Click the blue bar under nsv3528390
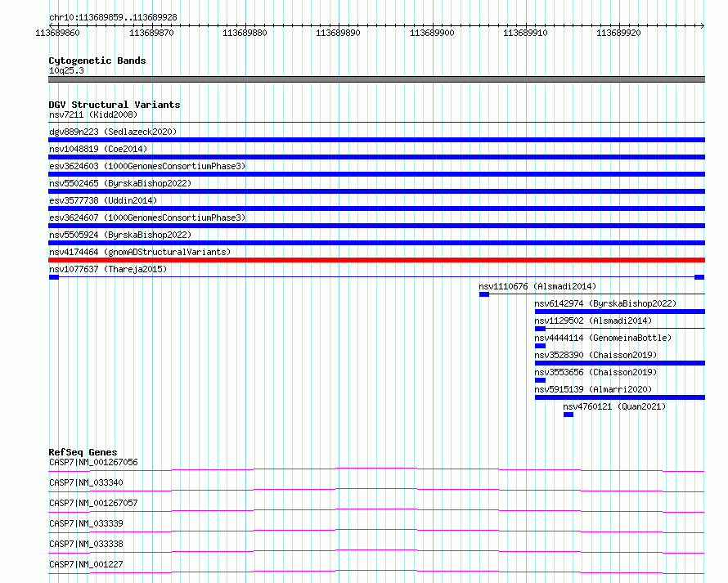Viewport: 728px width, 583px height. pos(620,363)
